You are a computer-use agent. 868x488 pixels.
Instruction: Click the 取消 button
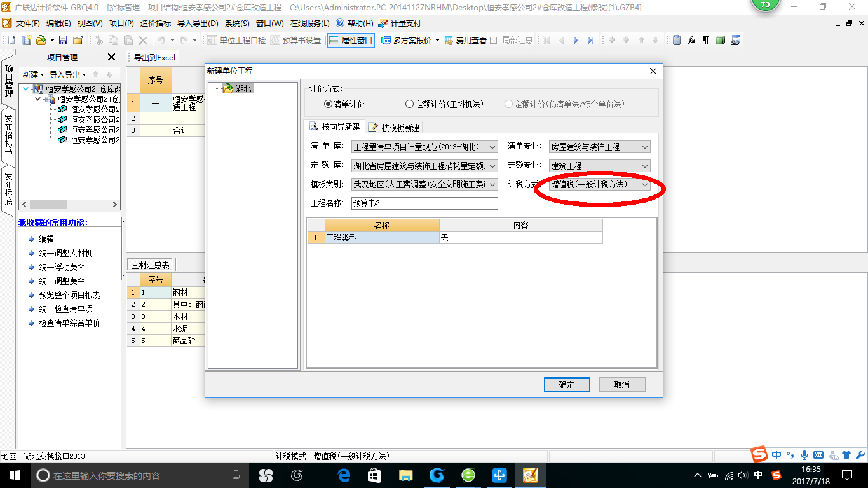point(622,384)
